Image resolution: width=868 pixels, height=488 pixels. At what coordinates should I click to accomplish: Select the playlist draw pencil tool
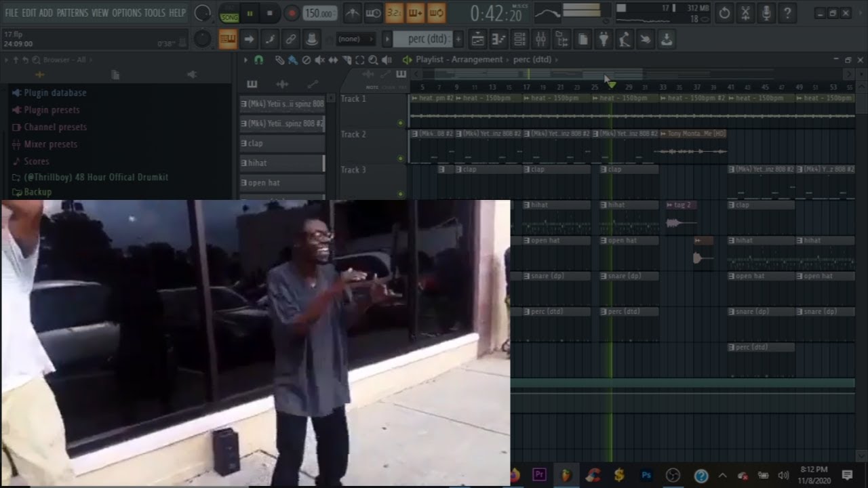click(x=279, y=60)
